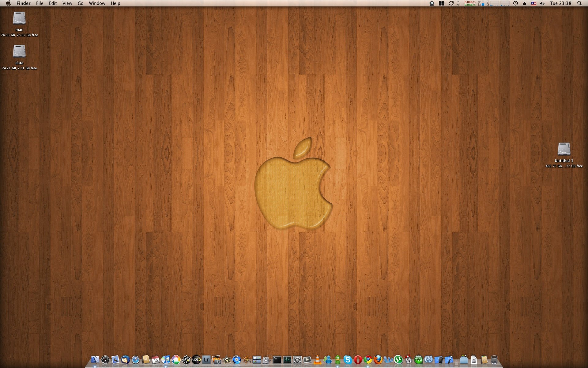The image size is (588, 368).
Task: Open the Cog player in dock
Action: click(247, 359)
